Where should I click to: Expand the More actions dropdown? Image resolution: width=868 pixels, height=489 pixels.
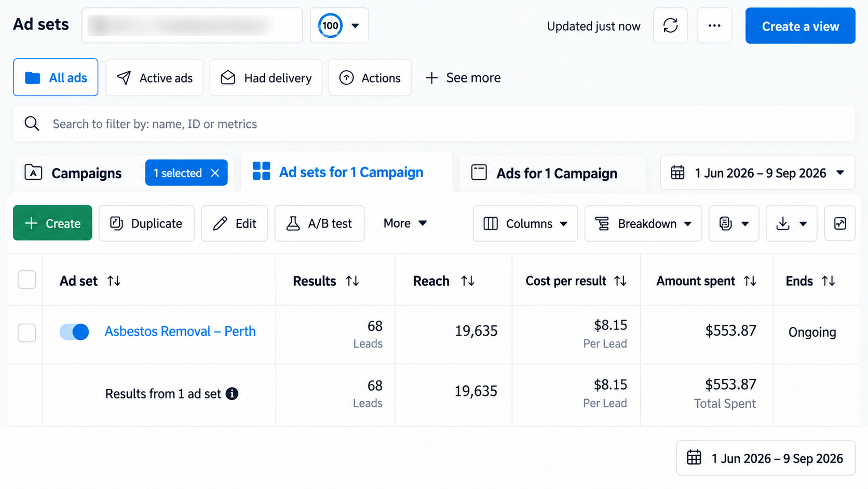tap(405, 223)
